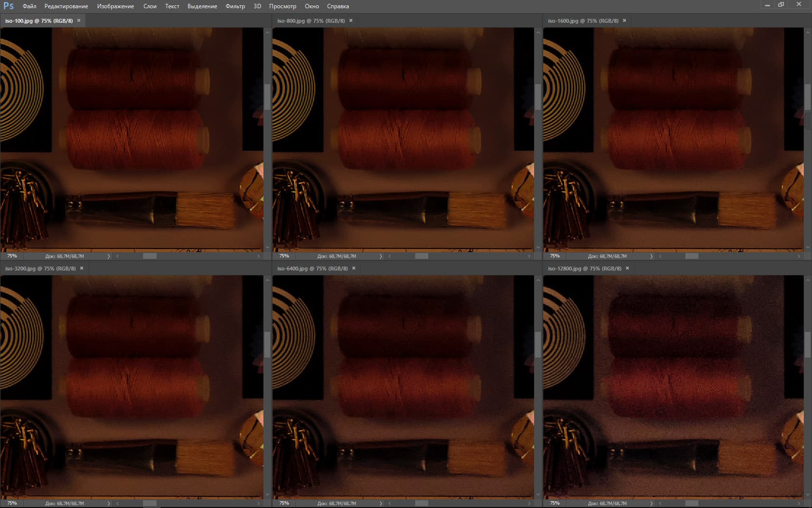Close the iso-800.jpg document tab

[351, 20]
